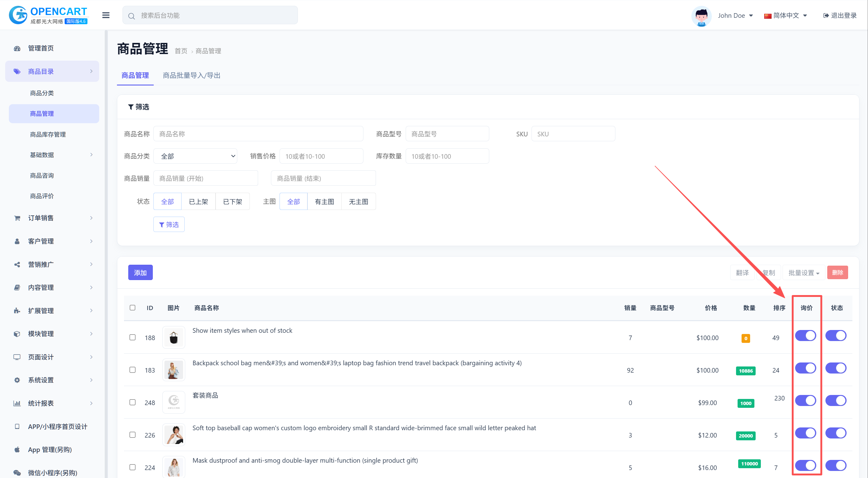Click the 翻译 button
The width and height of the screenshot is (868, 478).
tap(742, 273)
